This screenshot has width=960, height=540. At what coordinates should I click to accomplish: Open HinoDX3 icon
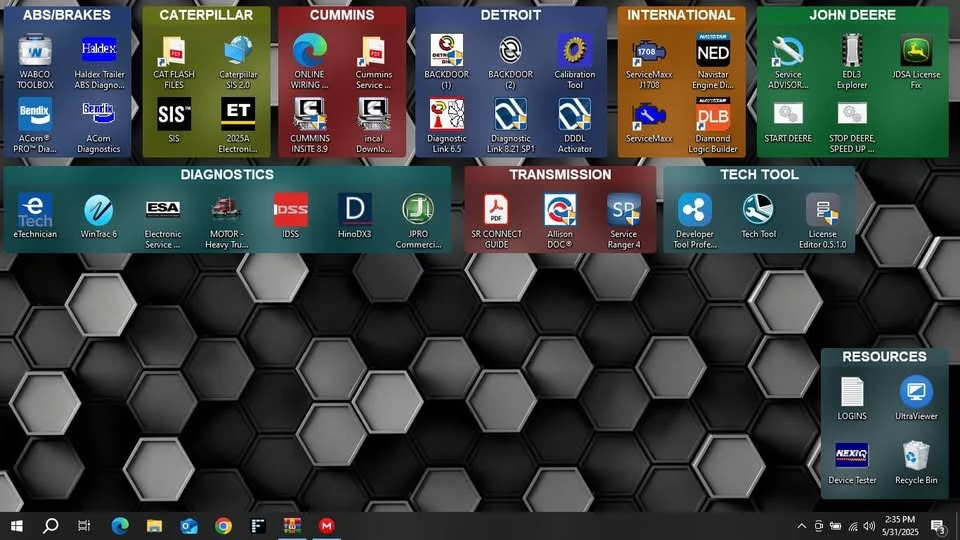354,216
